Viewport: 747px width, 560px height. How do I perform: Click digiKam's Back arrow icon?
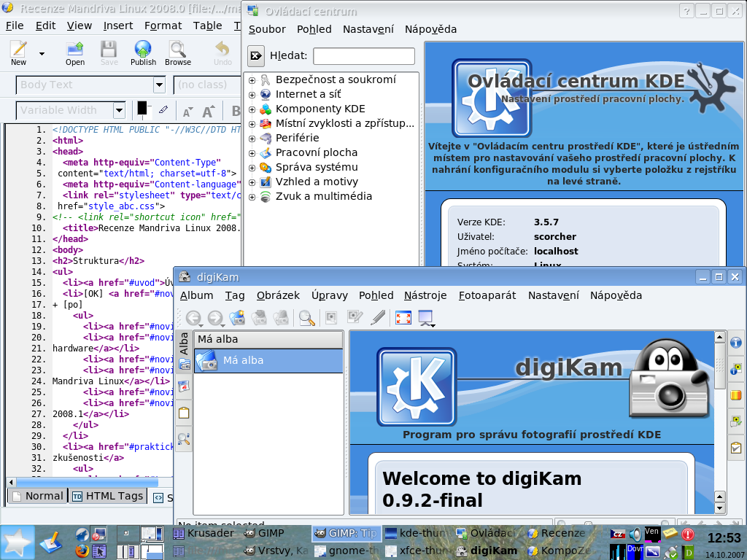pyautogui.click(x=193, y=318)
